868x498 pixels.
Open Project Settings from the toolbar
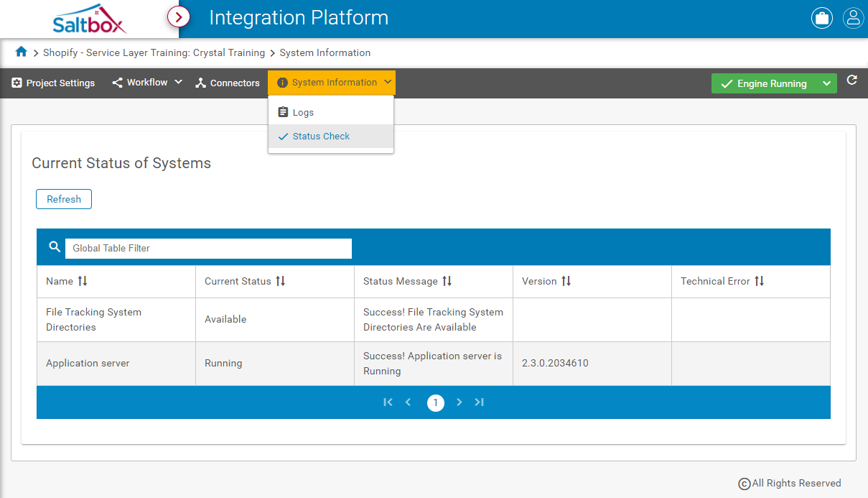click(x=53, y=83)
